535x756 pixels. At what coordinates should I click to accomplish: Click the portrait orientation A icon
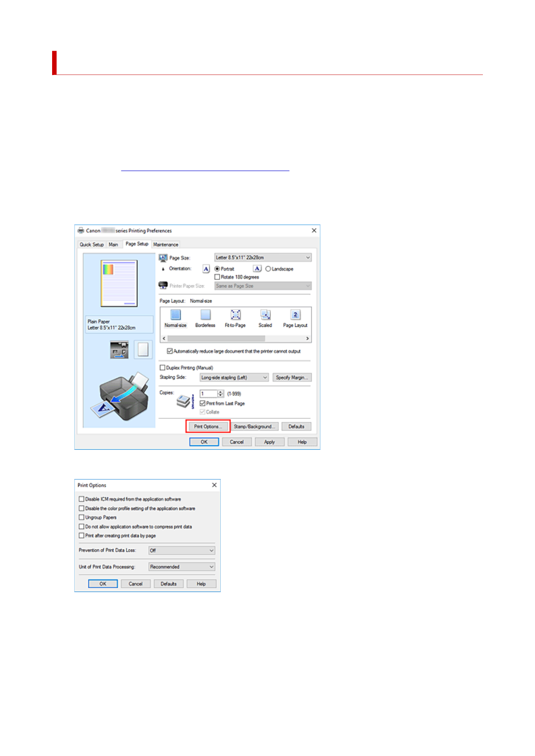(x=206, y=269)
